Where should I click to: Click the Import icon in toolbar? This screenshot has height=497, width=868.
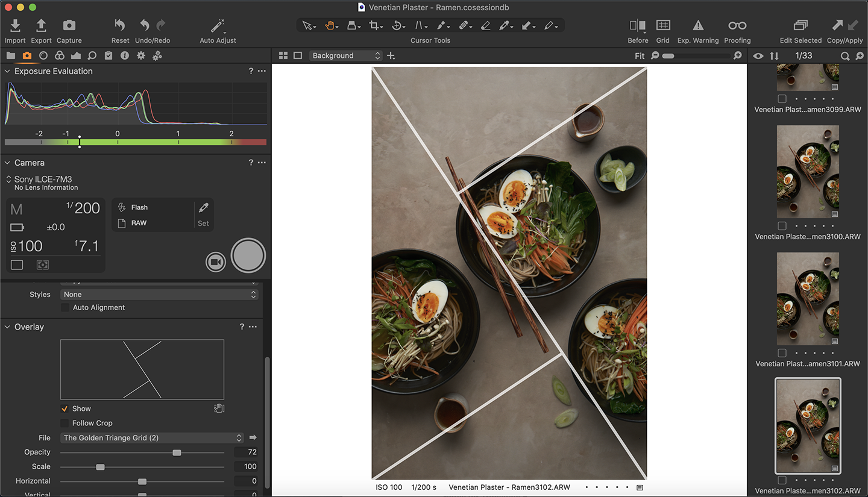pyautogui.click(x=15, y=25)
